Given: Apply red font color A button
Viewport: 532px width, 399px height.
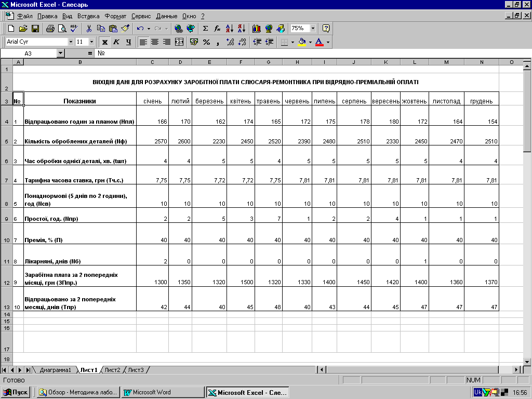Looking at the screenshot, I should tap(320, 42).
